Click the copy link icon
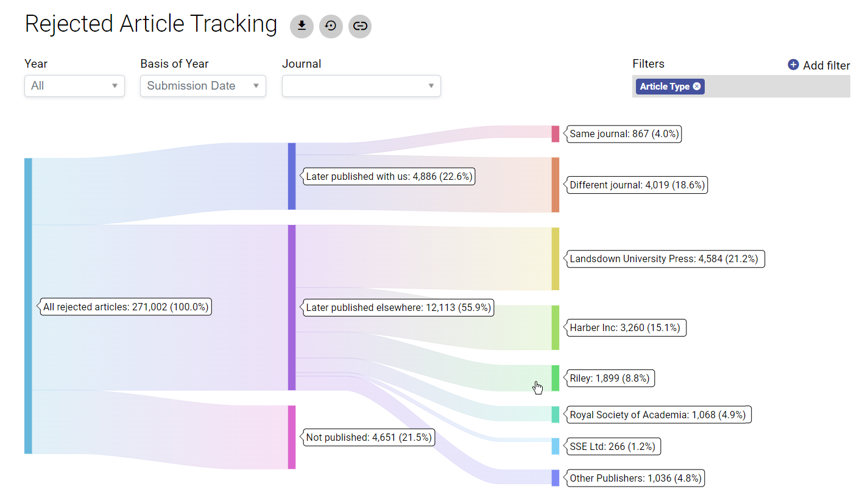 tap(360, 26)
